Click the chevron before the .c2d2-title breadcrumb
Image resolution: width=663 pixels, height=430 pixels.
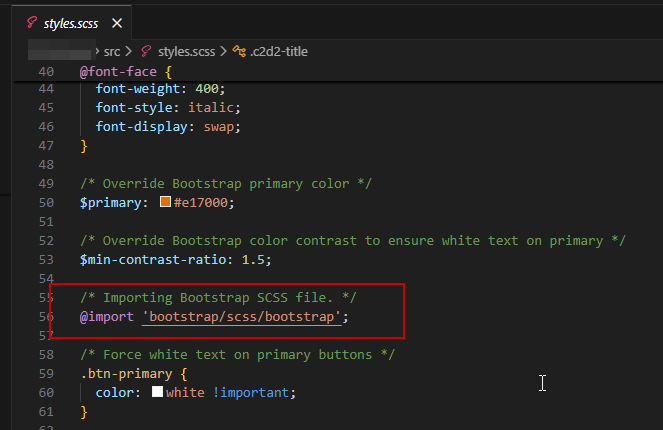pos(225,49)
